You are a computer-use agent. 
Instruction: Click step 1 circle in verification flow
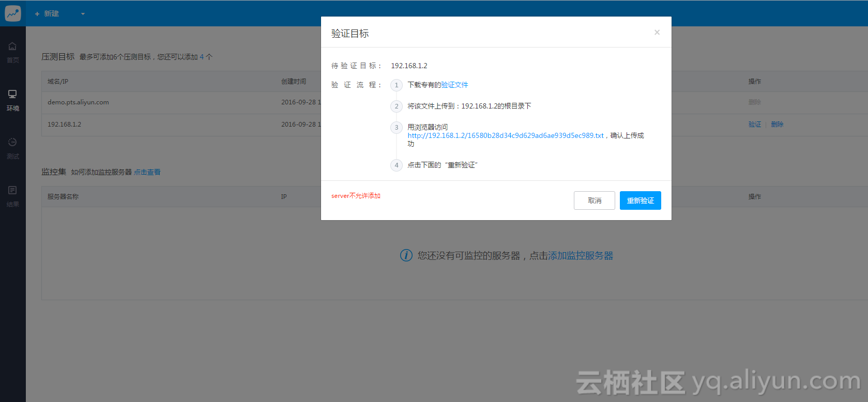397,85
